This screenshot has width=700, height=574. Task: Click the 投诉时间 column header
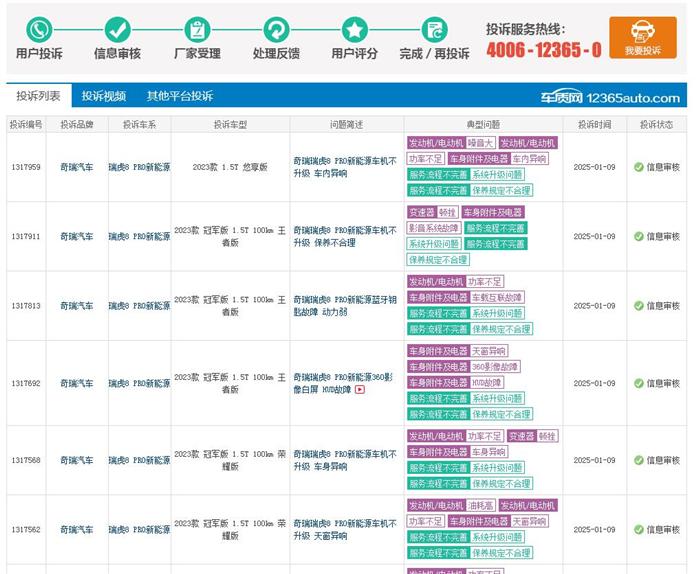(x=595, y=125)
